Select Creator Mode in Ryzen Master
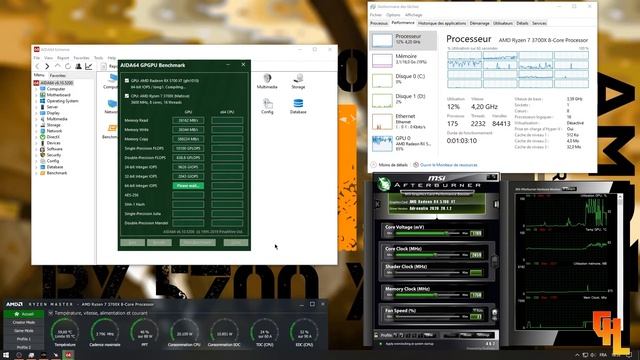Image resolution: width=640 pixels, height=360 pixels. coord(24,322)
